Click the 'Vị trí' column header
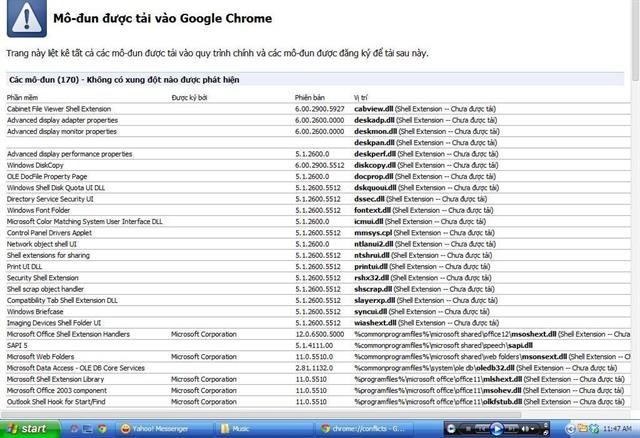Image resolution: width=640 pixels, height=438 pixels. [x=360, y=98]
